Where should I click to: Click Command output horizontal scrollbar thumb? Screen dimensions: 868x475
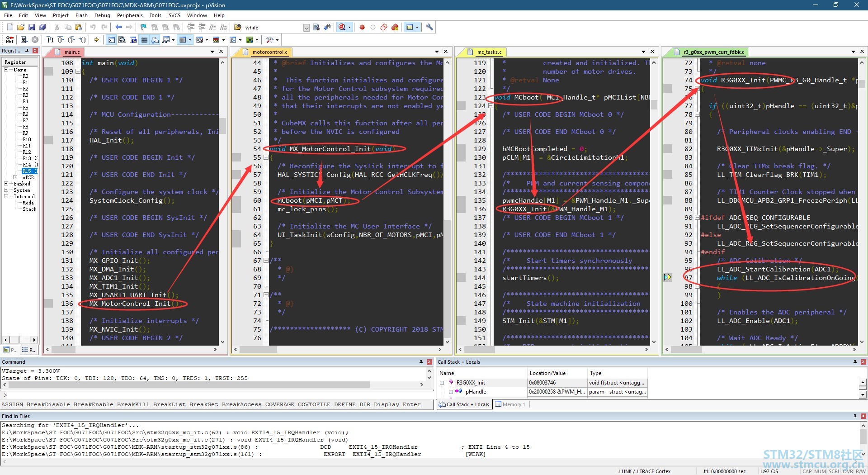tap(189, 385)
